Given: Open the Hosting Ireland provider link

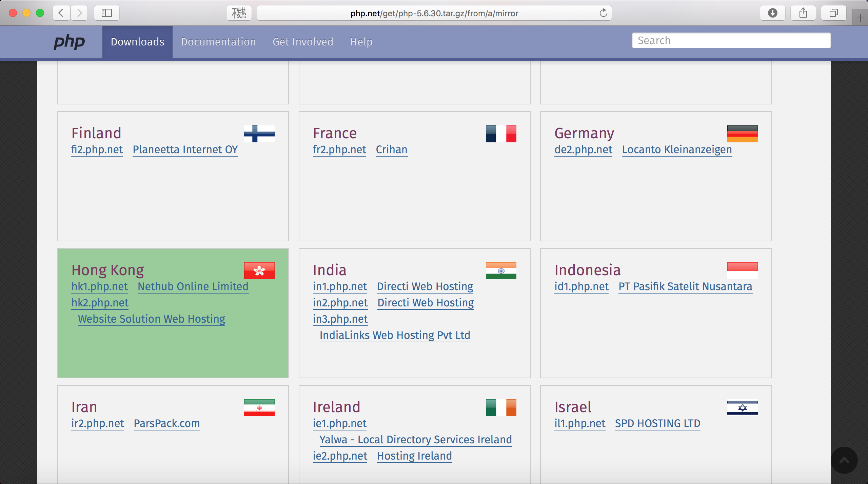Looking at the screenshot, I should coord(414,456).
